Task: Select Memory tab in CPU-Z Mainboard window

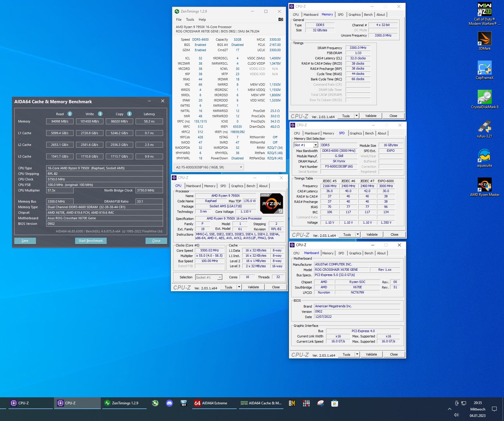Action: (328, 253)
